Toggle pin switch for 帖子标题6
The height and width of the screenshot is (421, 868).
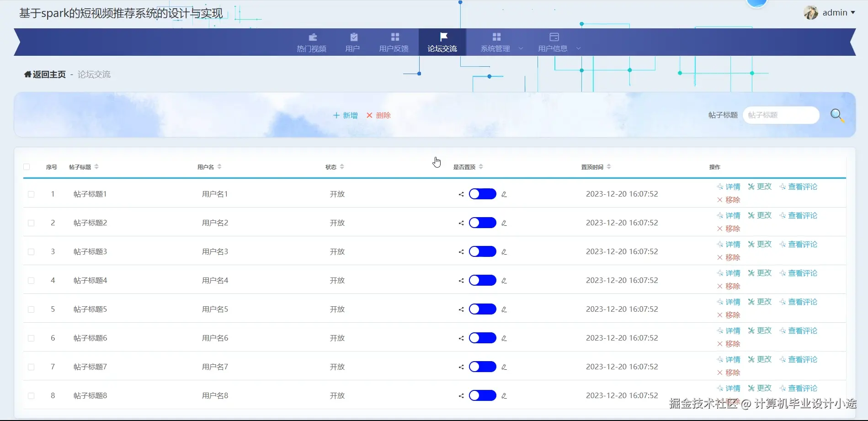point(483,338)
